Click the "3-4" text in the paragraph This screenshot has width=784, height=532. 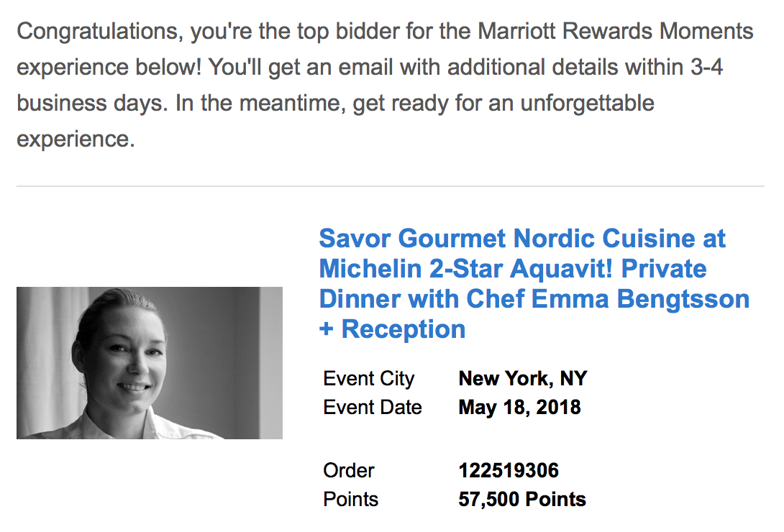coord(706,67)
